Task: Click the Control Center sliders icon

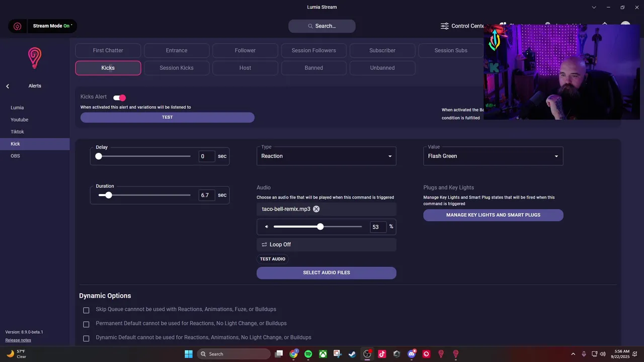Action: click(x=445, y=26)
